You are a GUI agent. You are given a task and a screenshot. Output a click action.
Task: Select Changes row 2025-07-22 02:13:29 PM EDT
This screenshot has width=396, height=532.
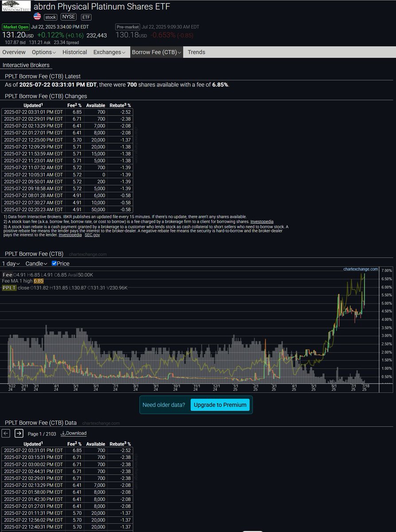click(67, 126)
